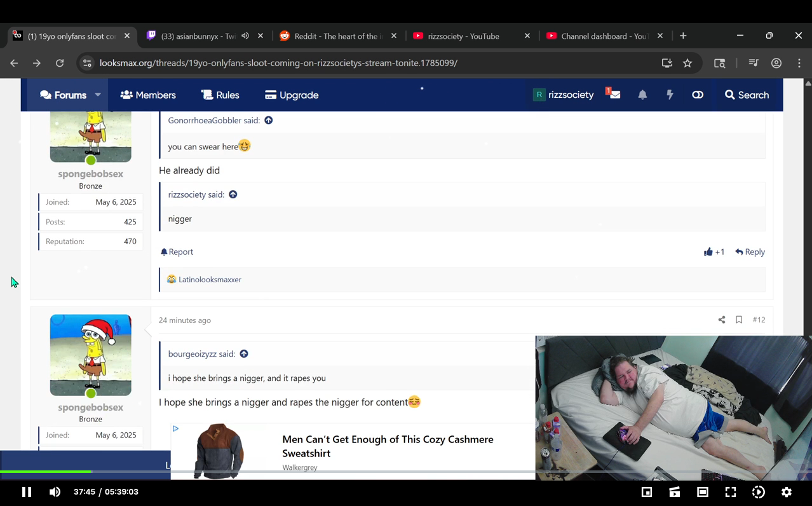This screenshot has width=812, height=506.
Task: Open the video player settings gear
Action: pos(787,491)
